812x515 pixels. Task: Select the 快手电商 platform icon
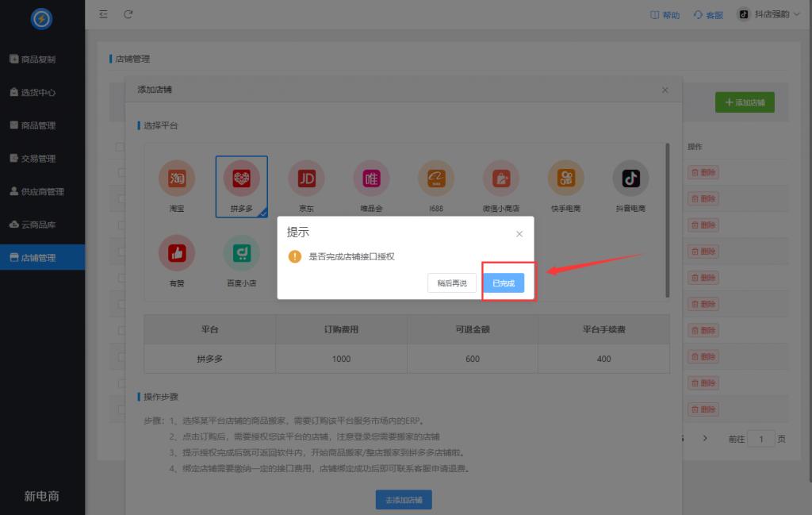(565, 178)
